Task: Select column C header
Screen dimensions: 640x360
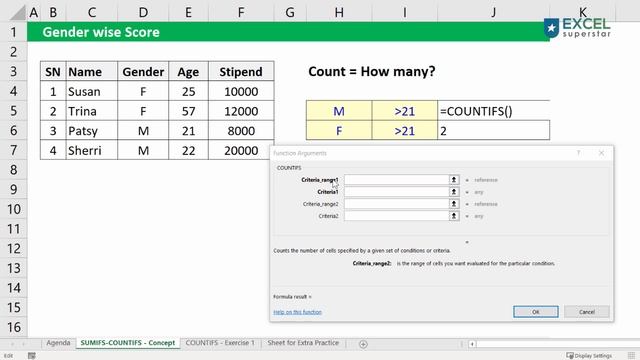Action: coord(92,13)
